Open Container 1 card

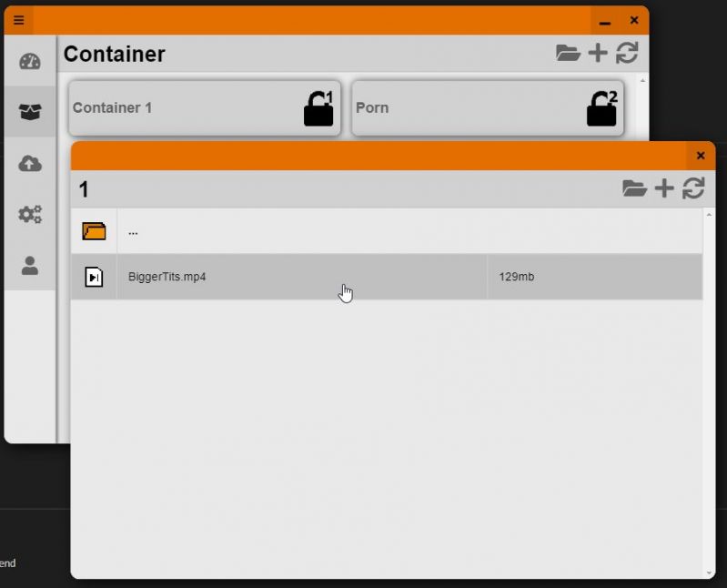205,108
